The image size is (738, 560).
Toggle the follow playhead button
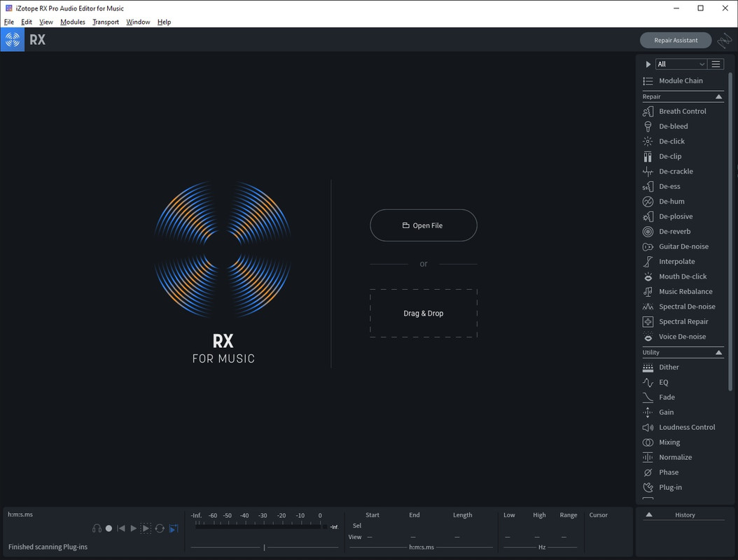coord(174,528)
